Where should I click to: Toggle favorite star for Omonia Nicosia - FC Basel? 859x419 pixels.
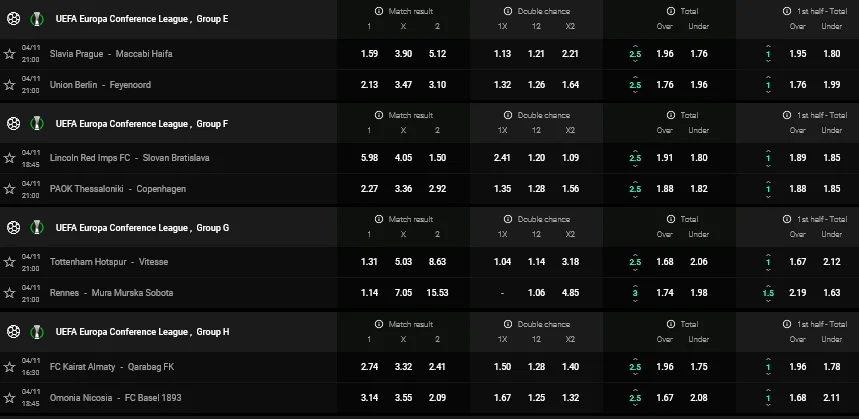[10, 398]
